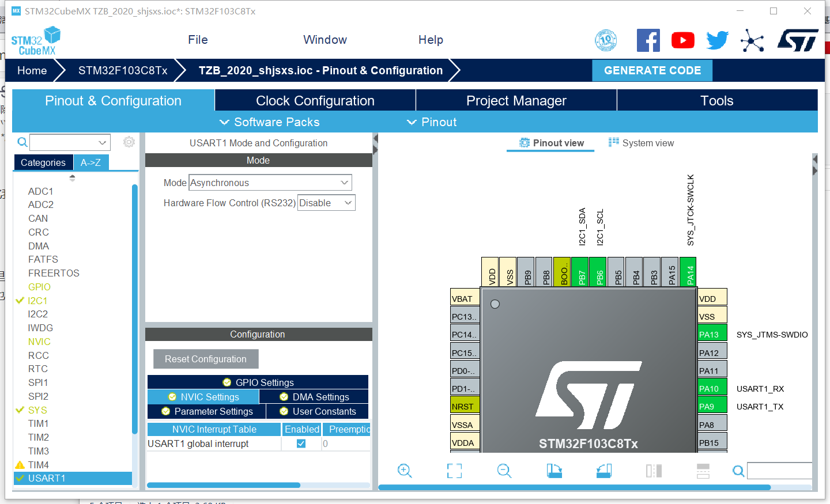Zoom out of the pinout view
This screenshot has width=830, height=504.
point(504,471)
